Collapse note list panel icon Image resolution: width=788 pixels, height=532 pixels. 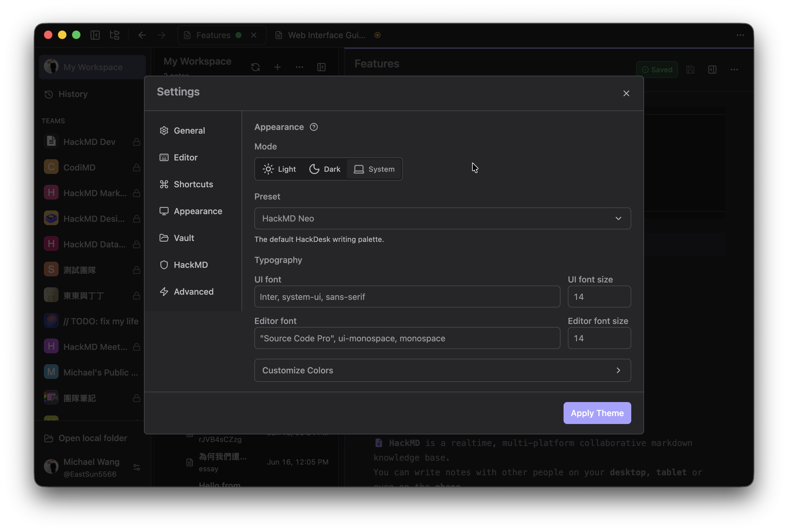pyautogui.click(x=321, y=67)
